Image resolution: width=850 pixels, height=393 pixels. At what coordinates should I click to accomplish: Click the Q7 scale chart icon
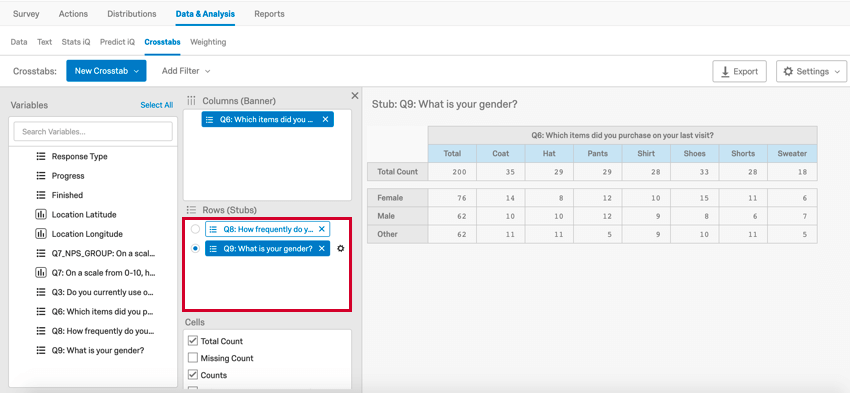pos(41,273)
